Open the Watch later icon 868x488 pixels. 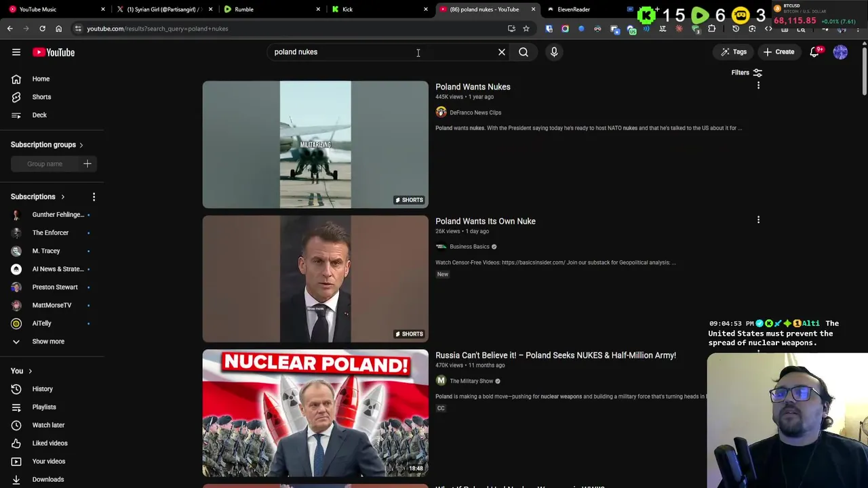(x=16, y=425)
